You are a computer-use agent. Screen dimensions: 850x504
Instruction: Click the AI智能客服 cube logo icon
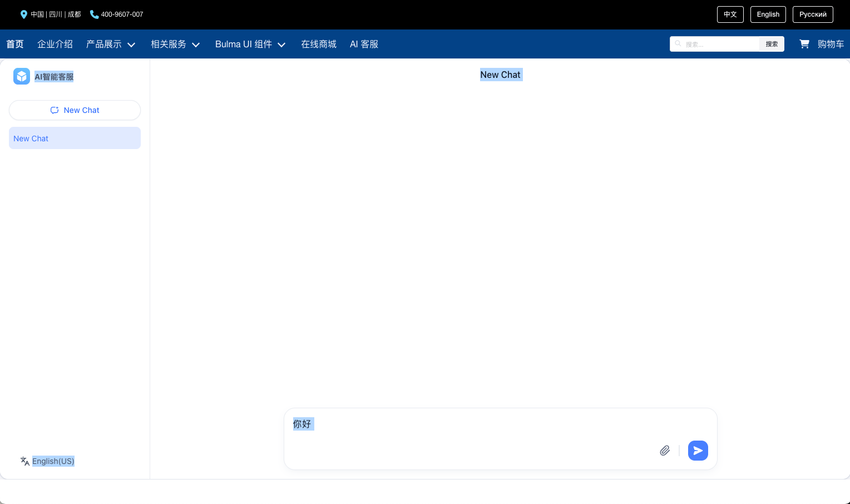pos(22,76)
